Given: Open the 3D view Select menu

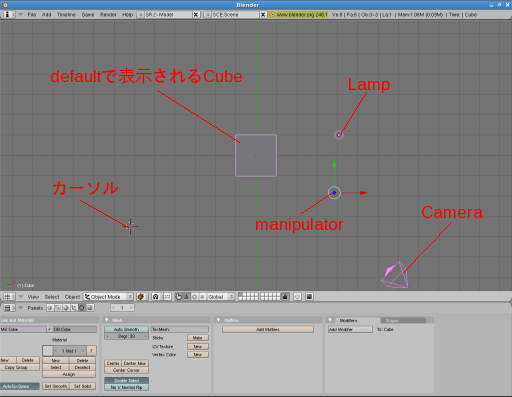Looking at the screenshot, I should 52,297.
